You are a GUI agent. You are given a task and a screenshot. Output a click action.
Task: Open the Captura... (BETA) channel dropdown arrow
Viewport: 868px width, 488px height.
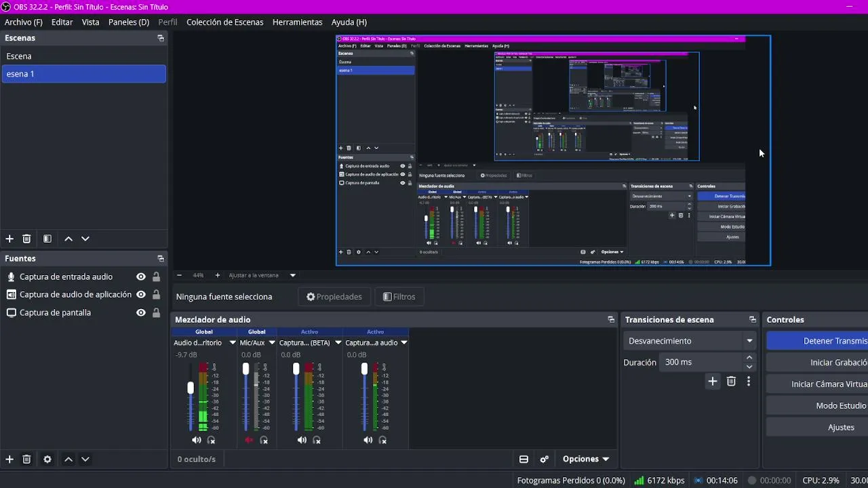[338, 343]
